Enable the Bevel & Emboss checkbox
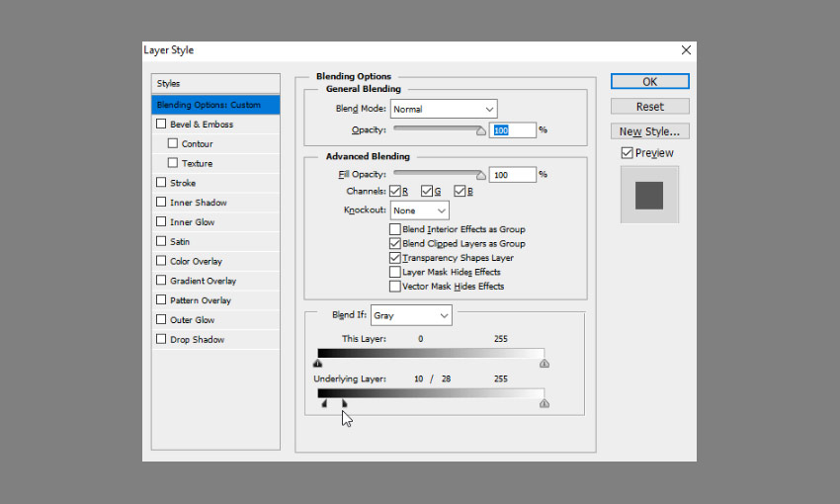 point(161,124)
